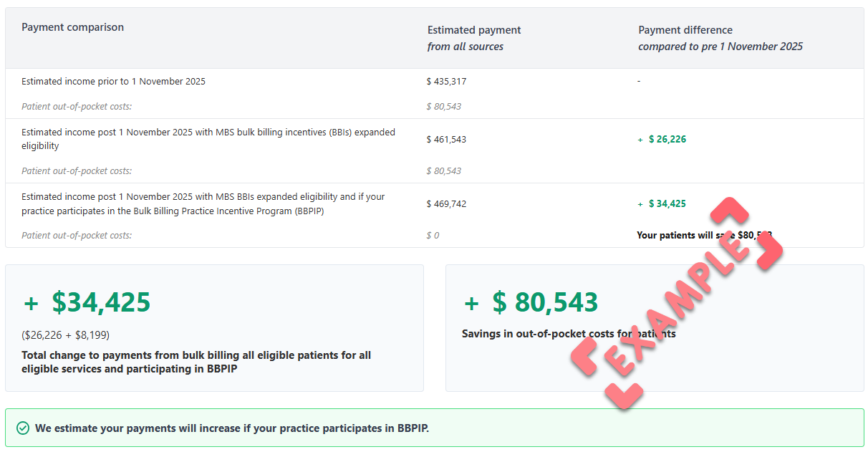
Task: Select the $ 435,317 estimated payment value
Action: click(446, 82)
